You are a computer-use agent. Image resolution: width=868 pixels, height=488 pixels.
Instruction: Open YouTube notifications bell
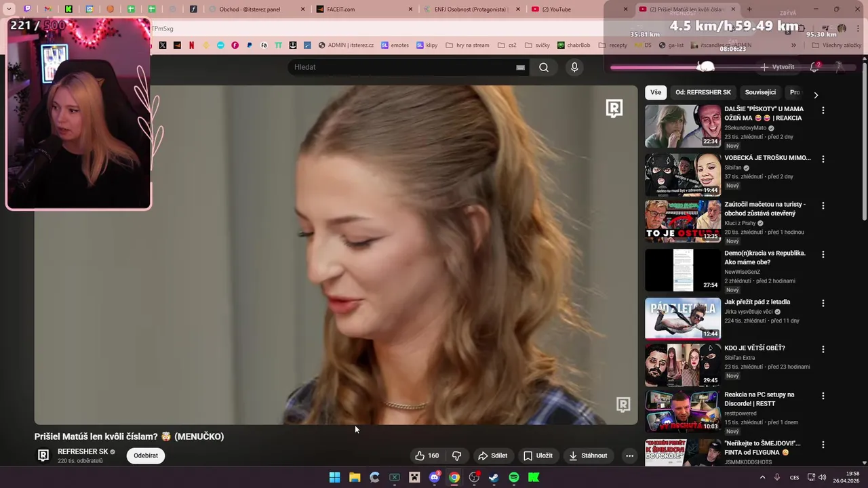tap(814, 67)
